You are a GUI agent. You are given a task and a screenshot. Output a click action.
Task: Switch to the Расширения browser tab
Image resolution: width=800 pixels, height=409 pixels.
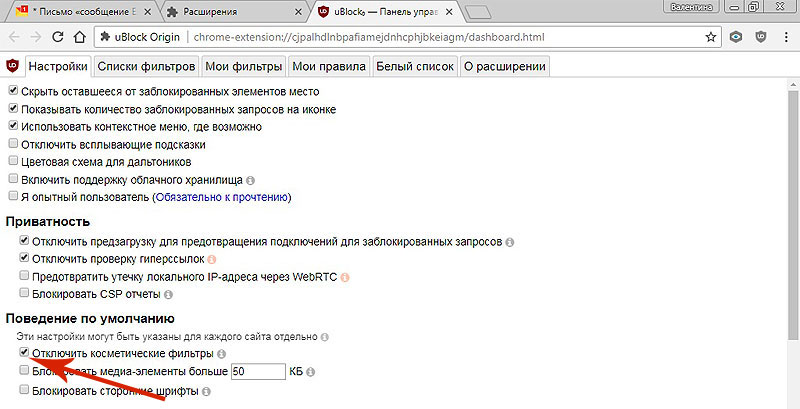click(x=235, y=11)
